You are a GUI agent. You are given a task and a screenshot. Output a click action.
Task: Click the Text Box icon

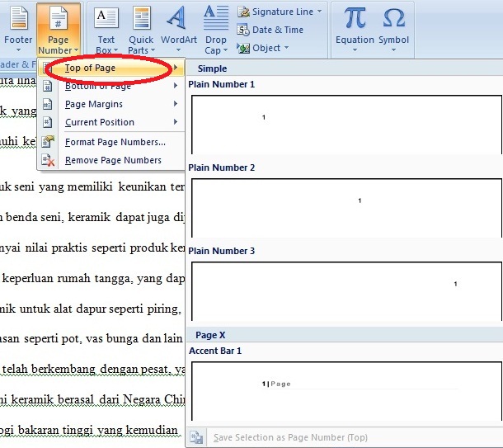[106, 18]
